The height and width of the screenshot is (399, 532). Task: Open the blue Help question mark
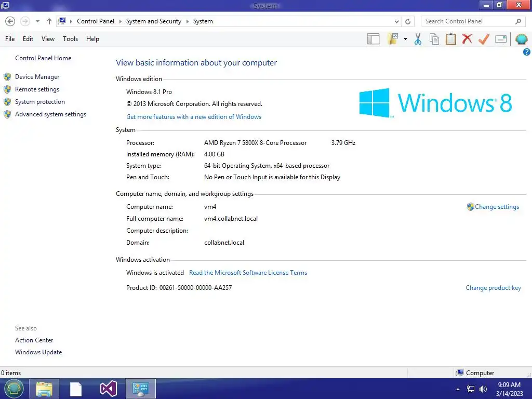click(527, 52)
